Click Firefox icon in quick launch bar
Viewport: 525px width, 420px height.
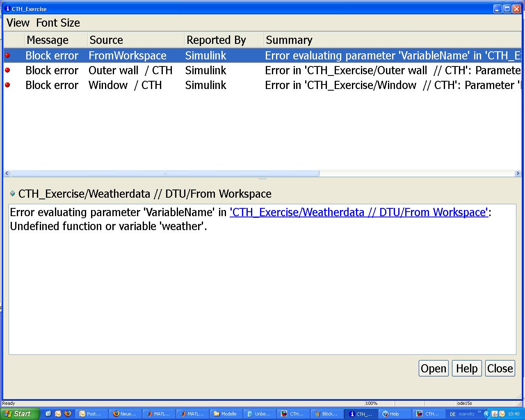68,414
